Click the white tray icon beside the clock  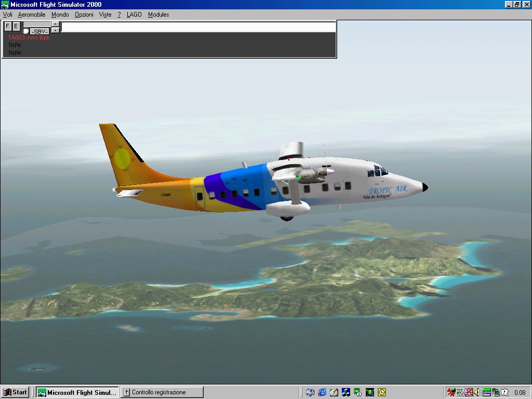click(x=504, y=393)
